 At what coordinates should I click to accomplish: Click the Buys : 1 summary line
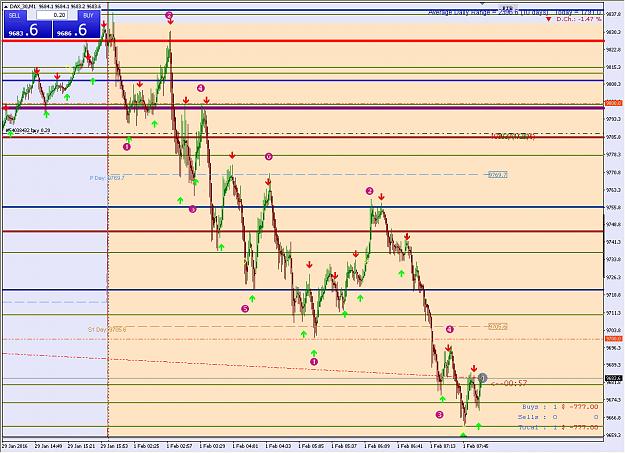[x=560, y=407]
